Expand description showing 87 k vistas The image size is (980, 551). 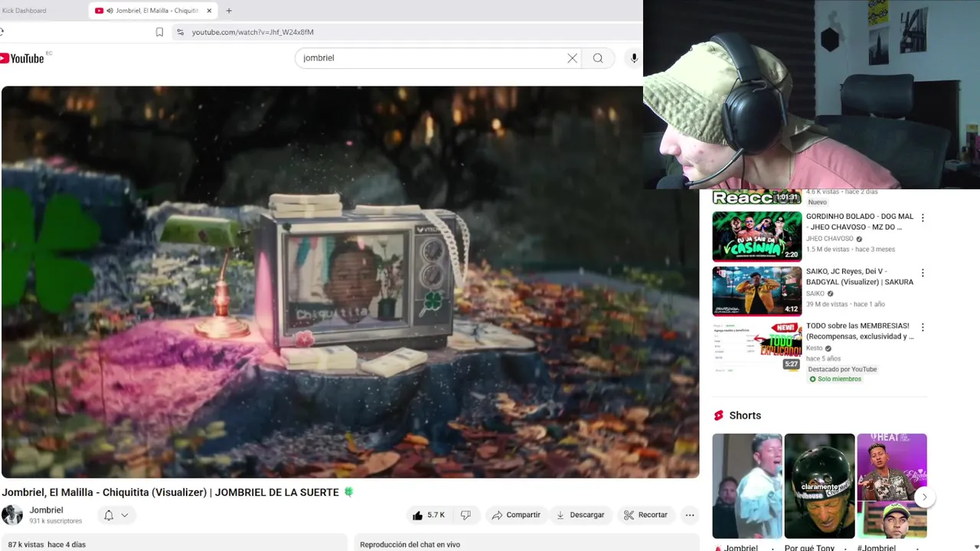(x=174, y=543)
